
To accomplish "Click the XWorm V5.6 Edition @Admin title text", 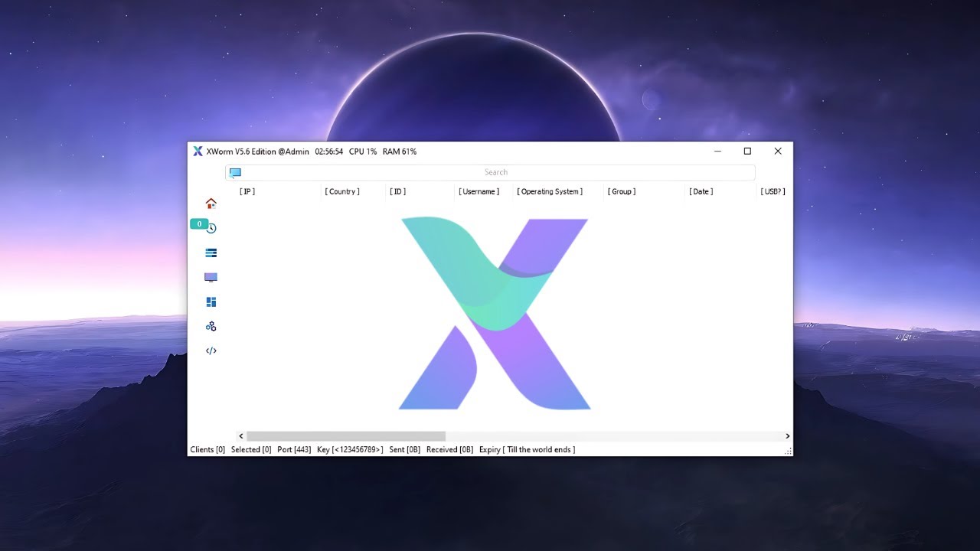I will tap(258, 152).
